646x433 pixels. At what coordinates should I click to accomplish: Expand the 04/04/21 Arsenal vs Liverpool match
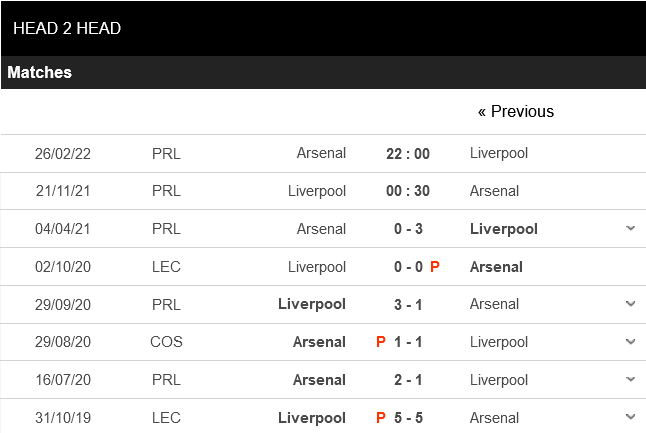(630, 229)
